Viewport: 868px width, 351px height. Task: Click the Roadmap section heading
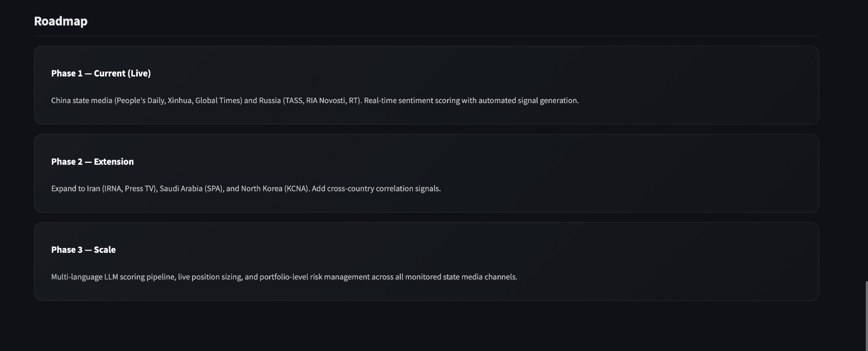[x=61, y=21]
